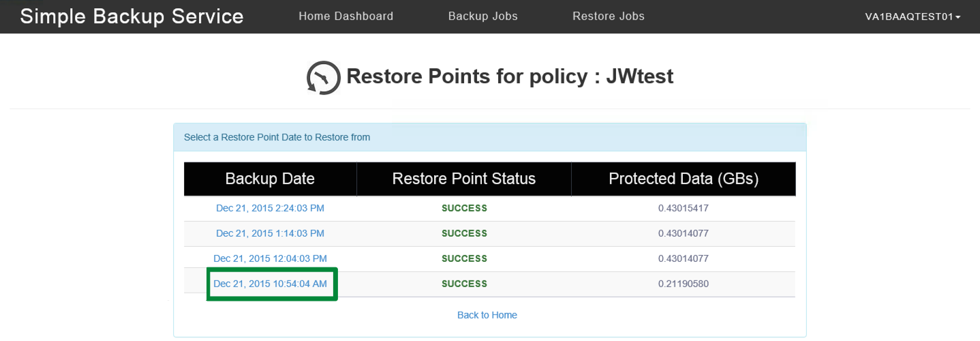
Task: Click the 0.21190580 protected data value
Action: 684,284
